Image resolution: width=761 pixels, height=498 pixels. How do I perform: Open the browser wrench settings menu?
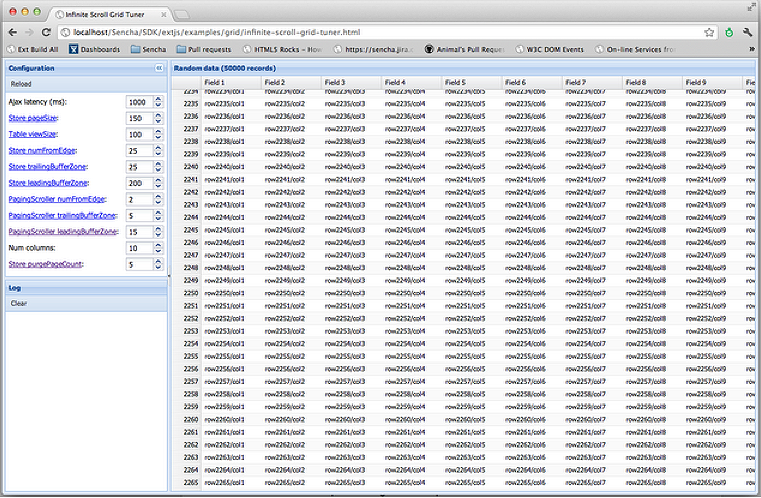pyautogui.click(x=747, y=31)
